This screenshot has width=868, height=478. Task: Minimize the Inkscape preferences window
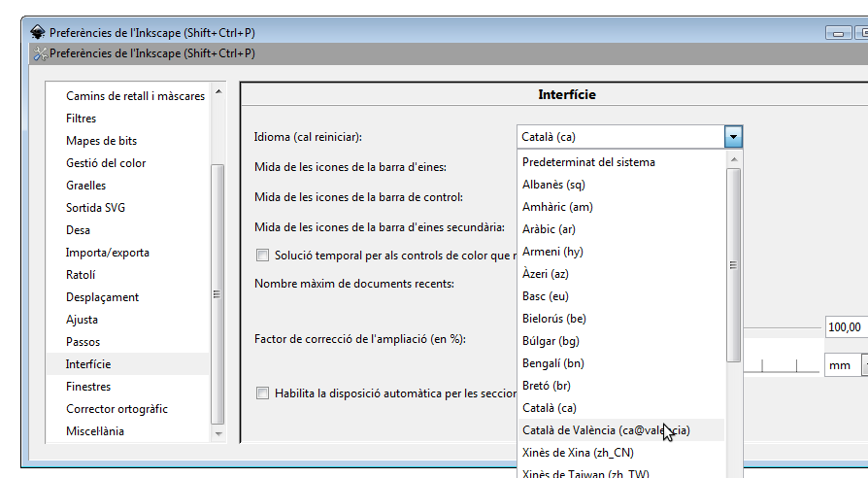point(838,34)
